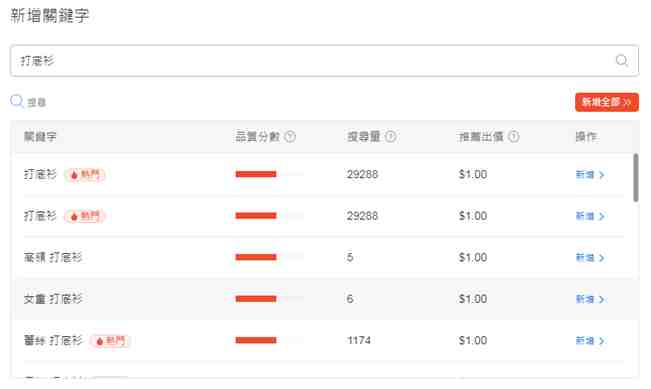Click 新增 arrow for 蕾絲 打底衫 row
This screenshot has width=651, height=389.
[590, 341]
